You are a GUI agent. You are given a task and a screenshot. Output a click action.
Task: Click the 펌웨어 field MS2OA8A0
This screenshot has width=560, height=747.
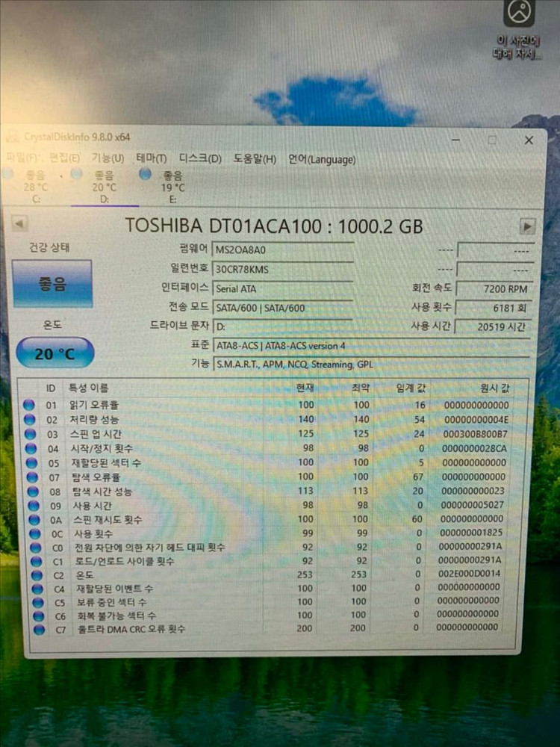point(283,249)
